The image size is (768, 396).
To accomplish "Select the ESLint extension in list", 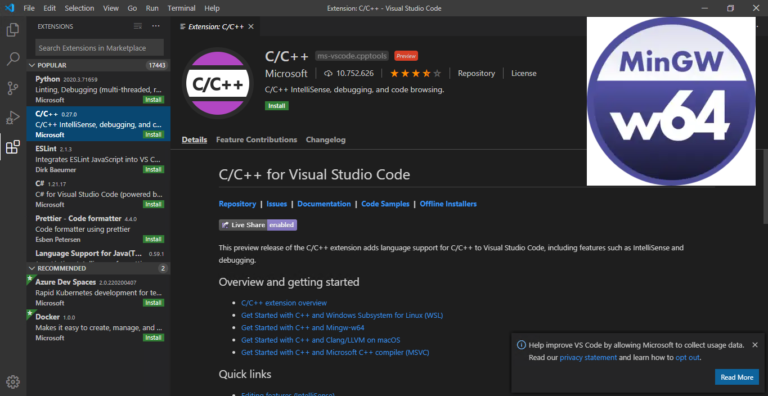I will [98, 159].
